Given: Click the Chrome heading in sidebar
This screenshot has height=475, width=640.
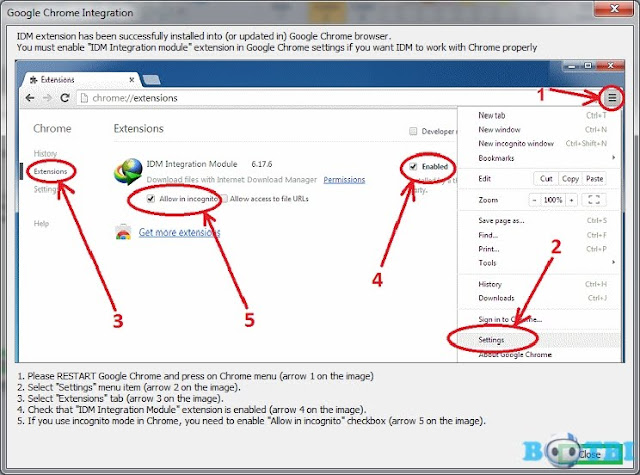Looking at the screenshot, I should pos(52,129).
